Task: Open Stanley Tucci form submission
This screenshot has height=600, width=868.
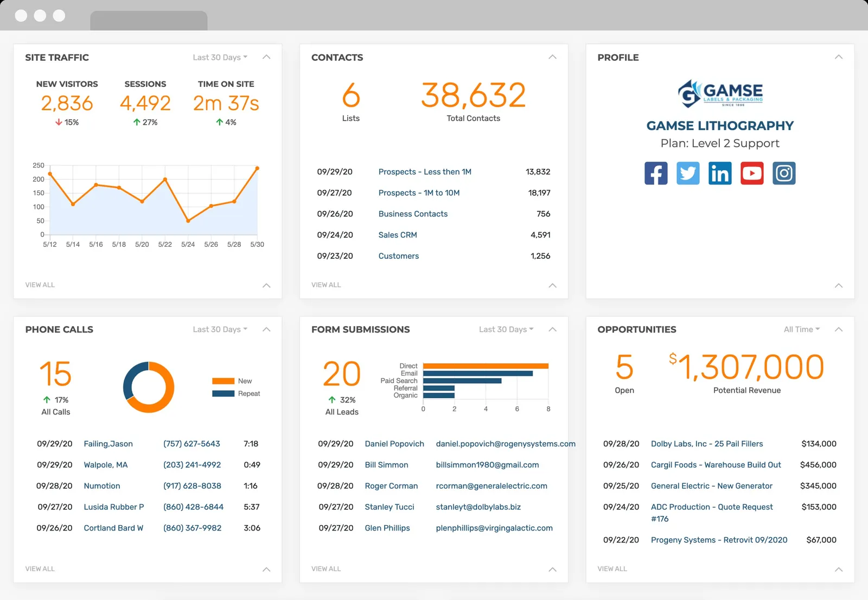Action: (x=390, y=507)
